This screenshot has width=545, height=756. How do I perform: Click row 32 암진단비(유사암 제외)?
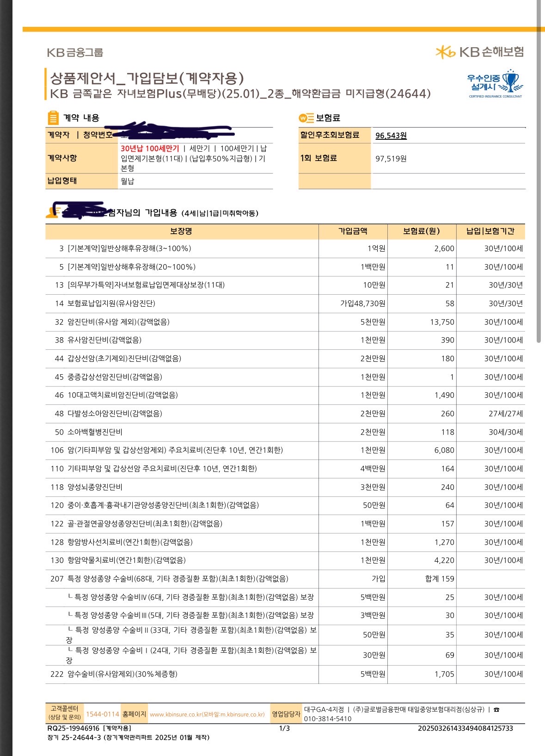click(285, 322)
